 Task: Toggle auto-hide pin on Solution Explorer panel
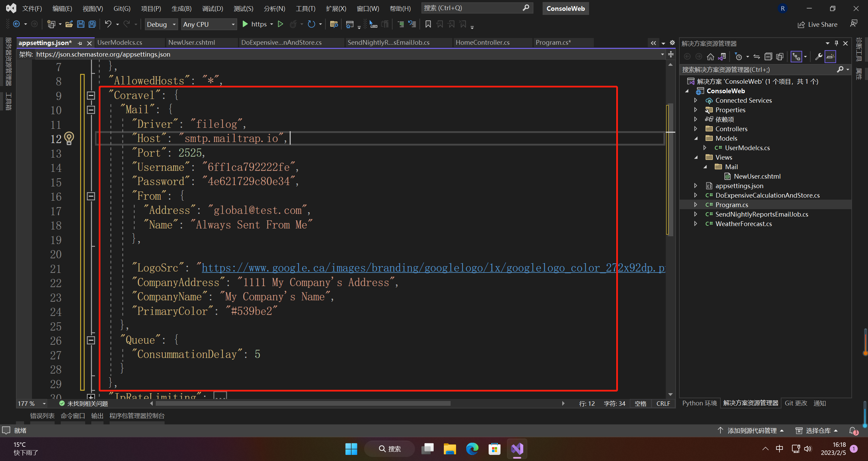836,43
